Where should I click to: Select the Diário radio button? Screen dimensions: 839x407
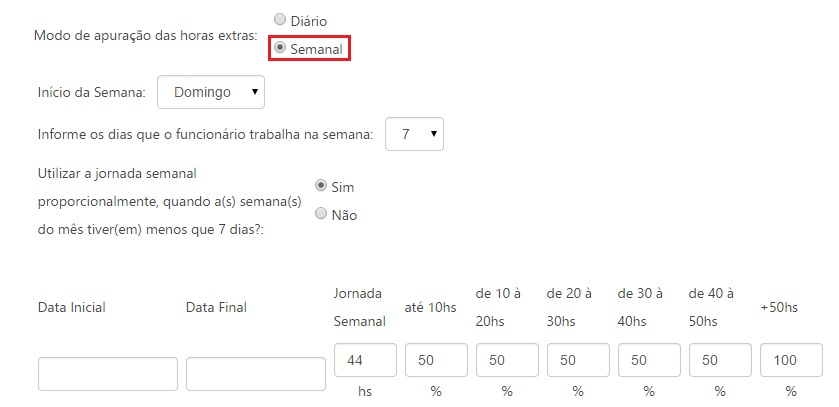tap(280, 20)
